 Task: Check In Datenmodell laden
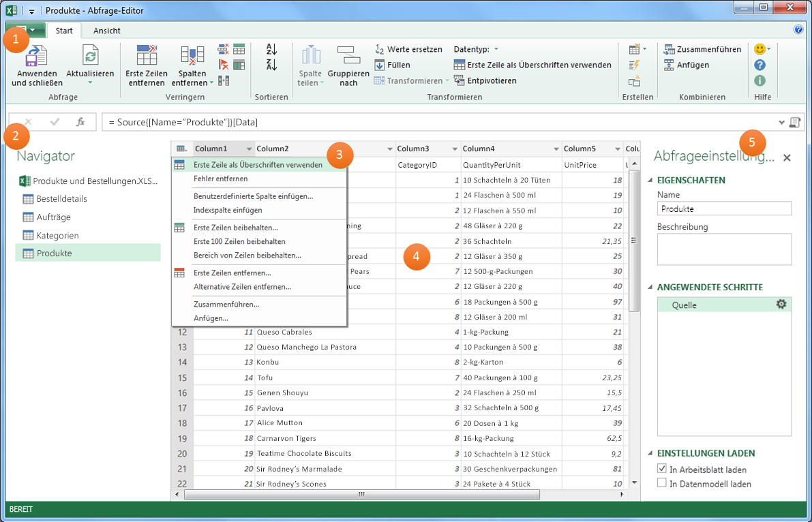pyautogui.click(x=662, y=482)
